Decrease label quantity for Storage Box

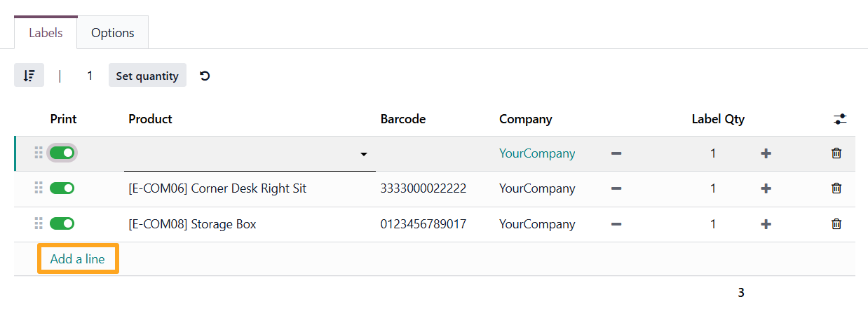(x=616, y=224)
